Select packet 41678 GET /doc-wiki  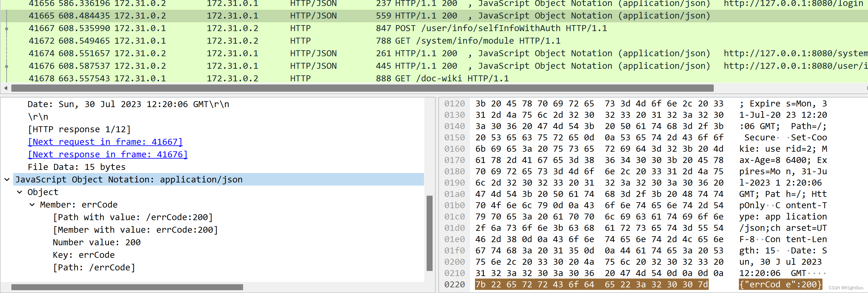click(434, 78)
